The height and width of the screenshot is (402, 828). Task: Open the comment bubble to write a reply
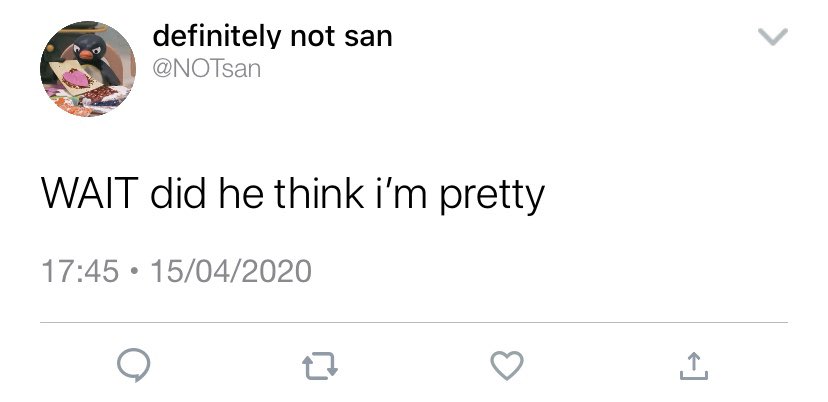click(x=134, y=366)
